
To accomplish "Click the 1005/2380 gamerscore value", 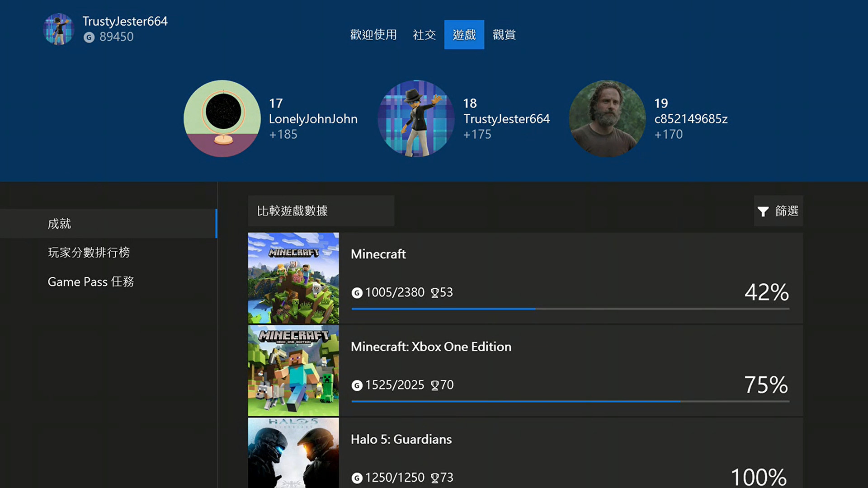I will (x=395, y=292).
